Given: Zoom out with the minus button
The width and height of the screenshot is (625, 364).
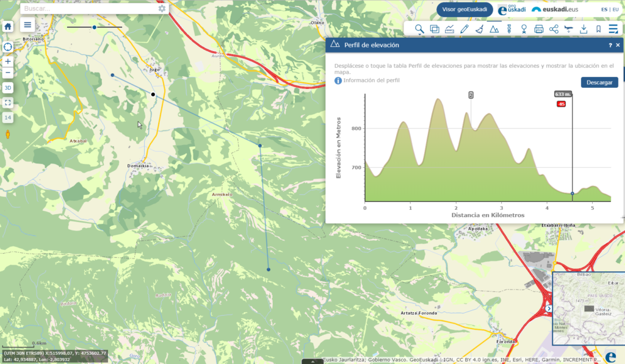Looking at the screenshot, I should [x=7, y=73].
